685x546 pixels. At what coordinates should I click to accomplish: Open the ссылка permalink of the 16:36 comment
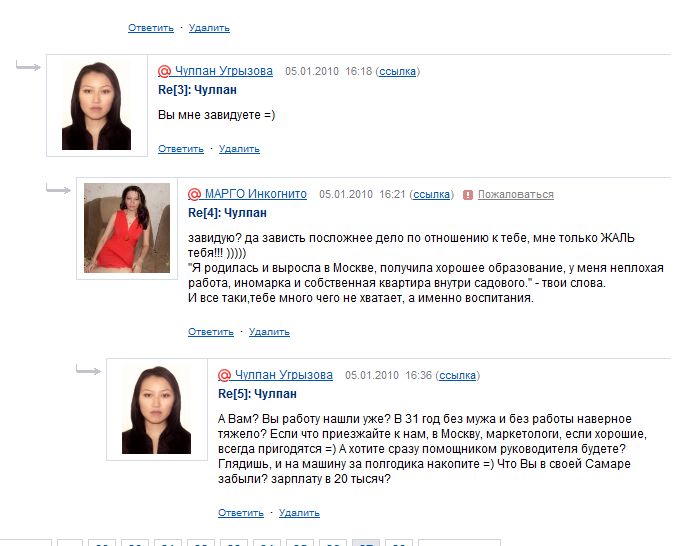click(457, 375)
